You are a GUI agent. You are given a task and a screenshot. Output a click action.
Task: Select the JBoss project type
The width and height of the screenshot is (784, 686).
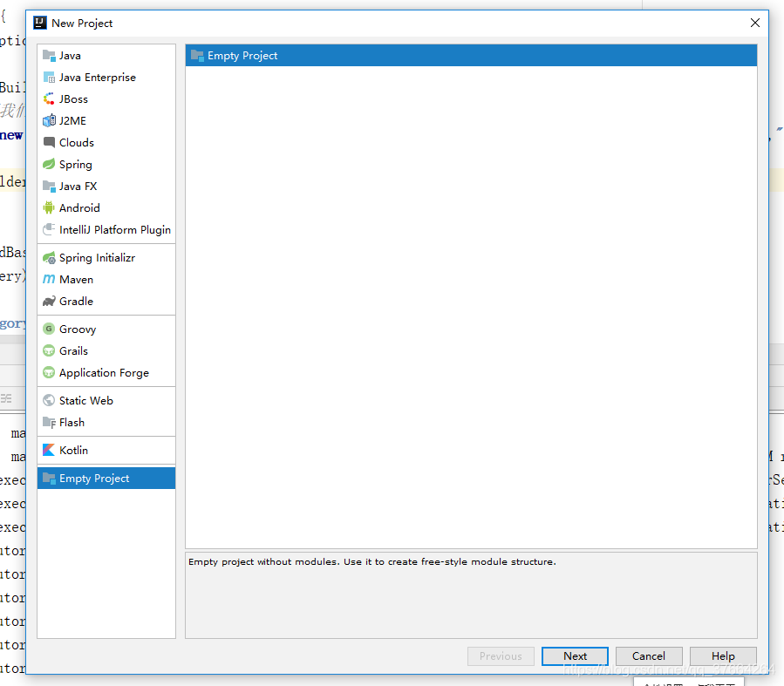(x=106, y=98)
